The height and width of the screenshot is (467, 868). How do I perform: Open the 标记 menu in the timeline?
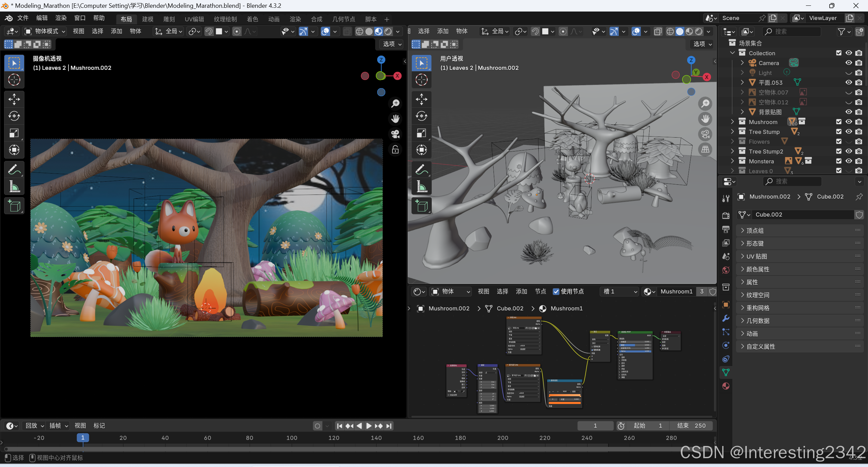[99, 426]
